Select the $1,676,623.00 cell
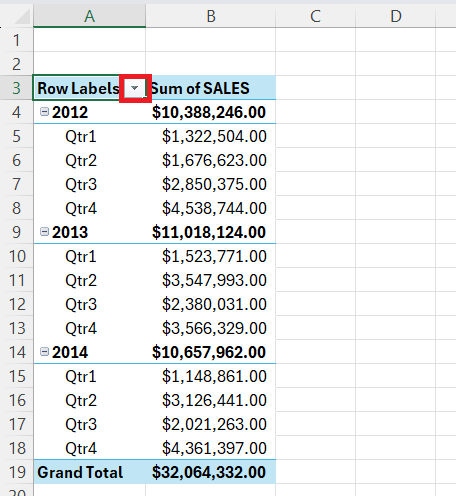 click(211, 160)
